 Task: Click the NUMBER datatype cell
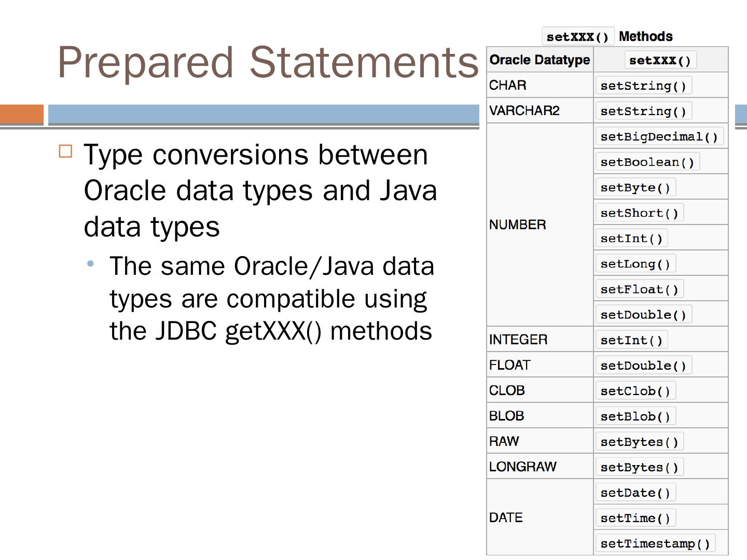[x=518, y=225]
